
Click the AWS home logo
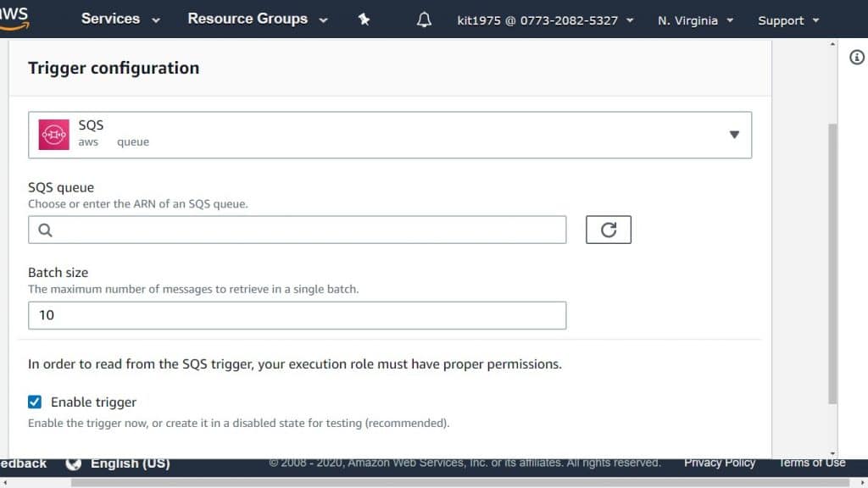pos(14,18)
